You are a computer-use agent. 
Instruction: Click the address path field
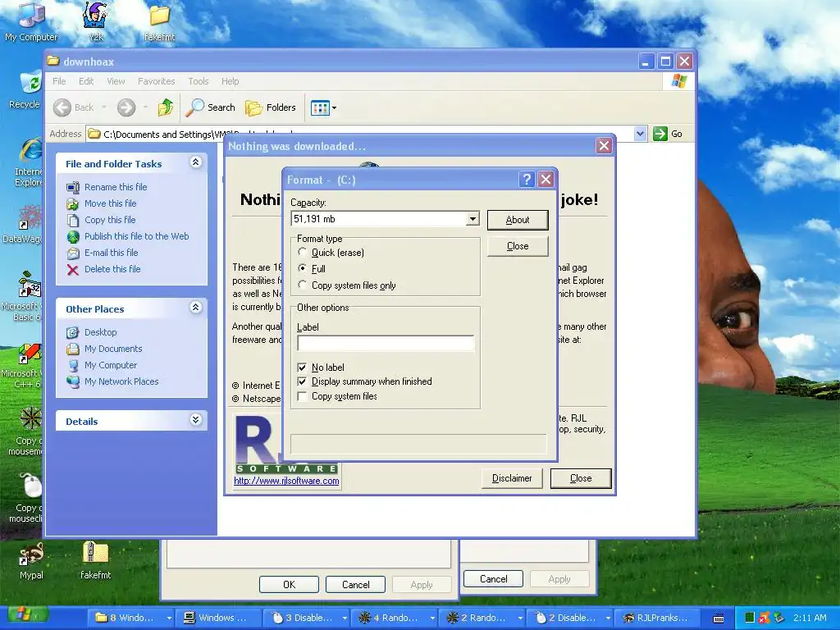click(x=360, y=134)
